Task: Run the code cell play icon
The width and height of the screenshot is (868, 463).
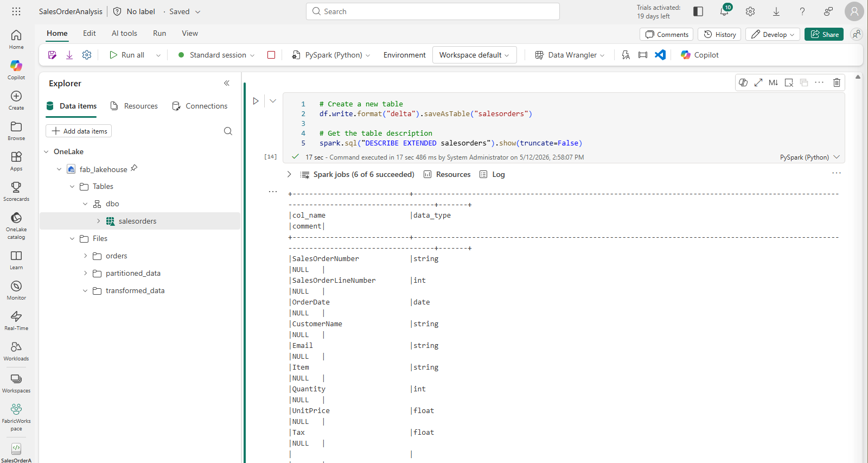Action: click(256, 101)
